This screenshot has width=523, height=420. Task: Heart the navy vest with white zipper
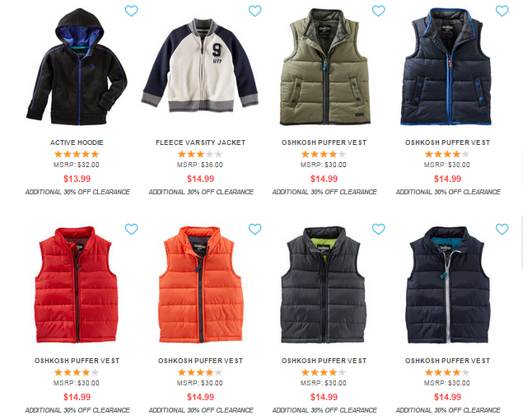click(502, 229)
